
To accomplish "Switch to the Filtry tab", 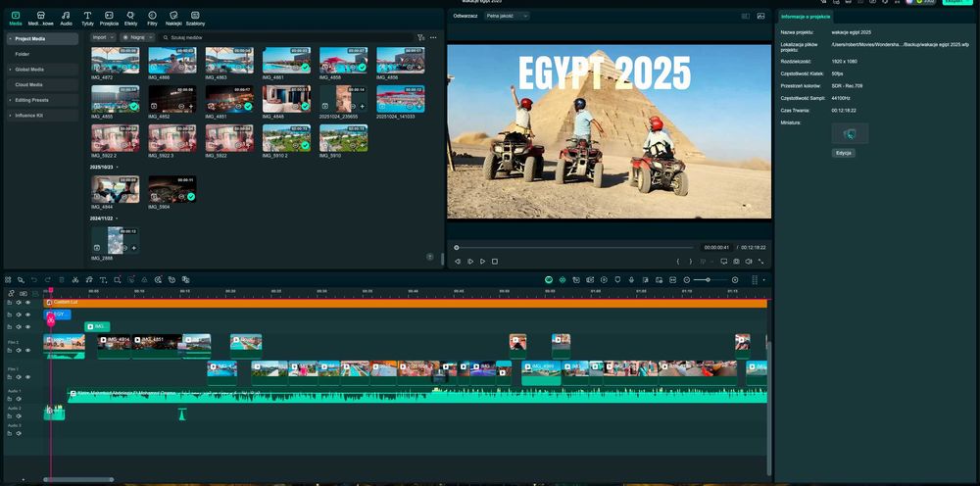I will 152,18.
